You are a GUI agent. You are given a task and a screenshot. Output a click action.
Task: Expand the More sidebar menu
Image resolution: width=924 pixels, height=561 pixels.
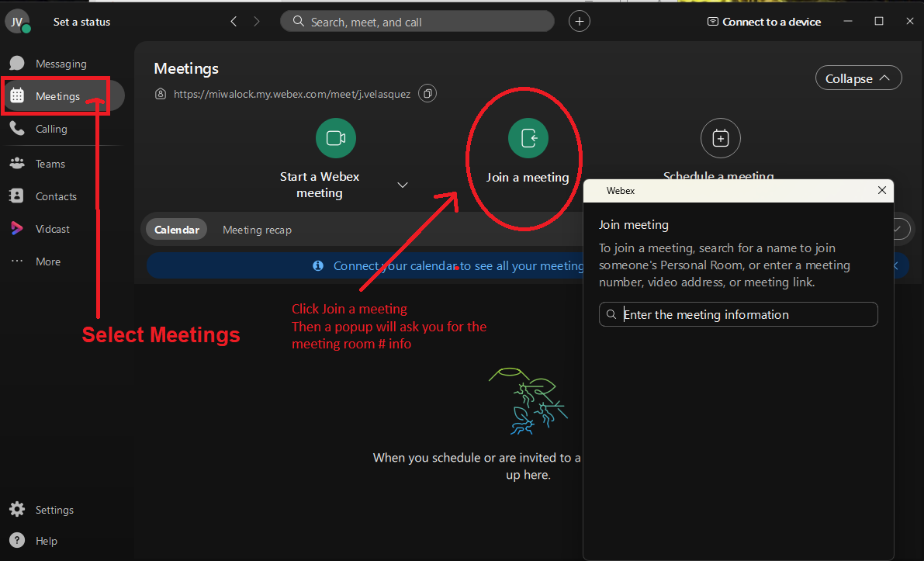tap(47, 261)
